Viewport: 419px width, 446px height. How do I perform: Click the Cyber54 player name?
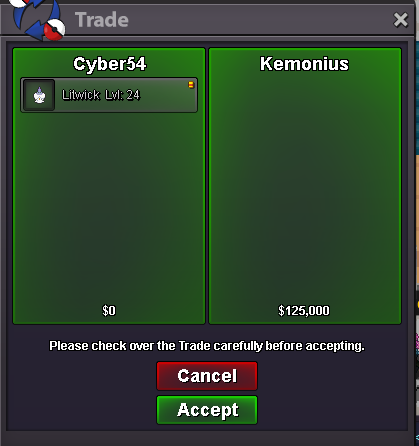[109, 64]
